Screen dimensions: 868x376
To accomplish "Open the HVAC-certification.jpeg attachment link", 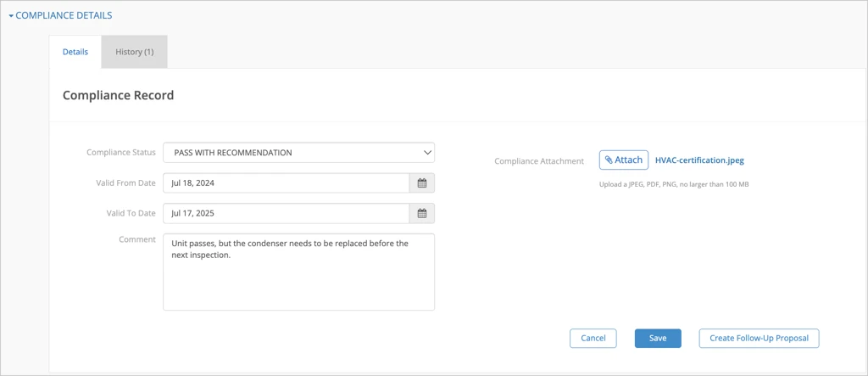I will tap(699, 160).
